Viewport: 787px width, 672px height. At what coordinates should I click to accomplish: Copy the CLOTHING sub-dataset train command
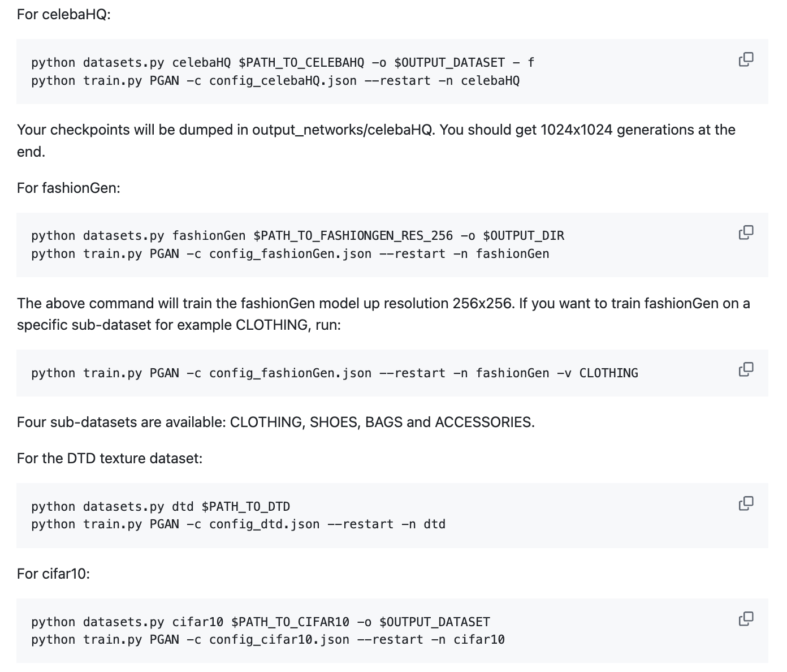[x=746, y=369]
